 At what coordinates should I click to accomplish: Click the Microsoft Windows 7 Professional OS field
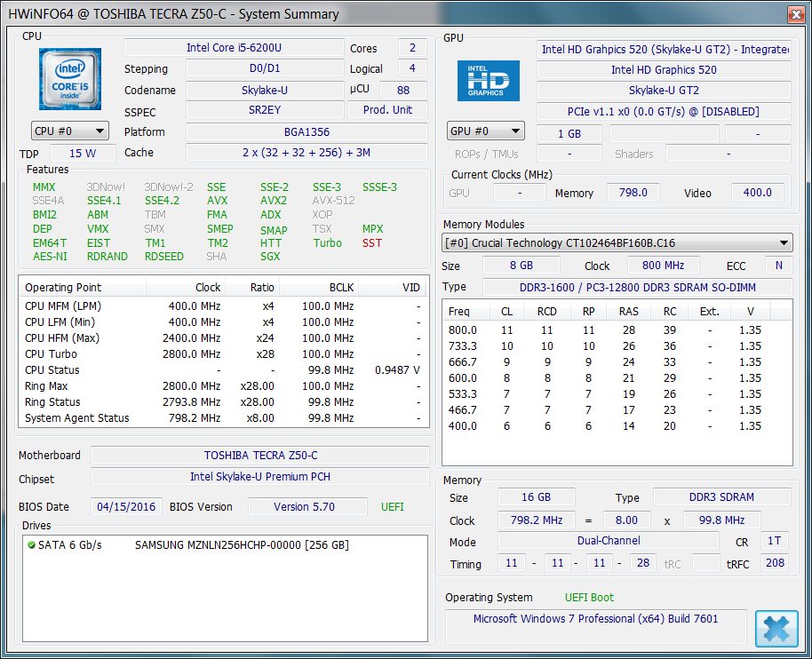click(x=595, y=626)
